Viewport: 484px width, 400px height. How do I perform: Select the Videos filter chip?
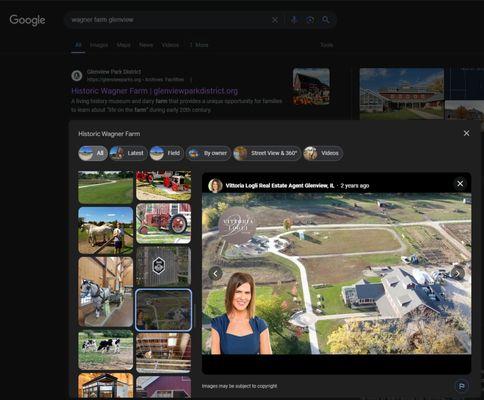coord(323,153)
